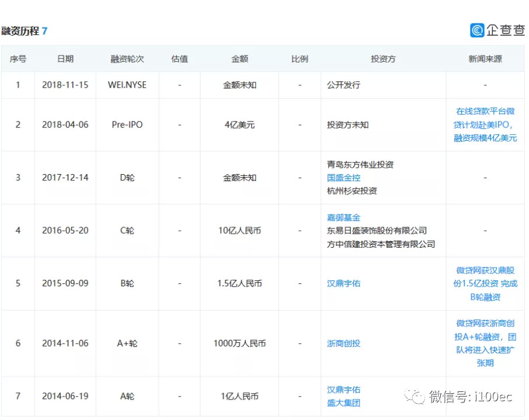Open the 浙商创投 investor link
Image resolution: width=529 pixels, height=420 pixels.
[343, 343]
